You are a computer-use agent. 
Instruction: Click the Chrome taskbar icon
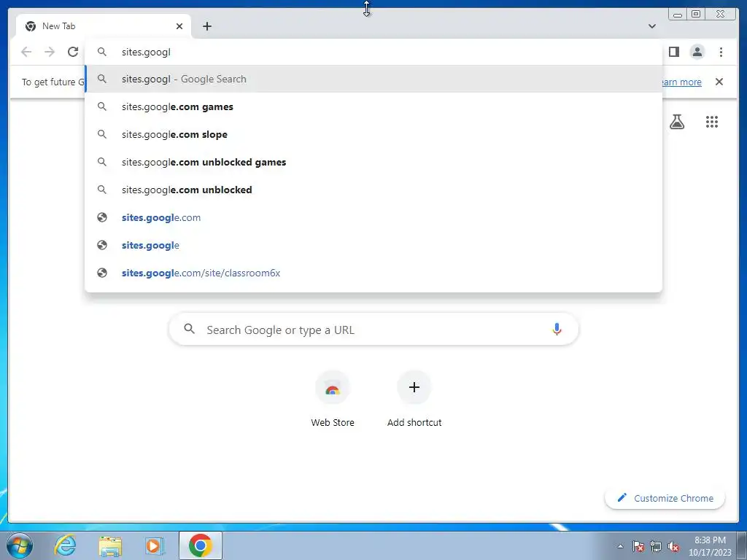pos(200,545)
